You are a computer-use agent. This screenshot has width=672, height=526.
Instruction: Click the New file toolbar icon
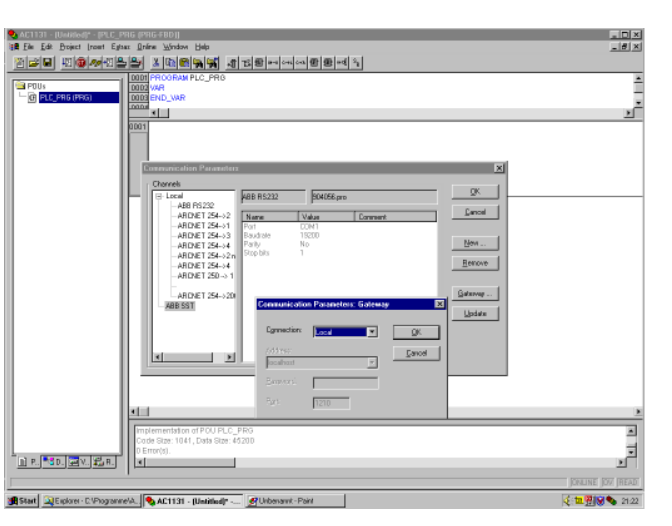pos(21,62)
